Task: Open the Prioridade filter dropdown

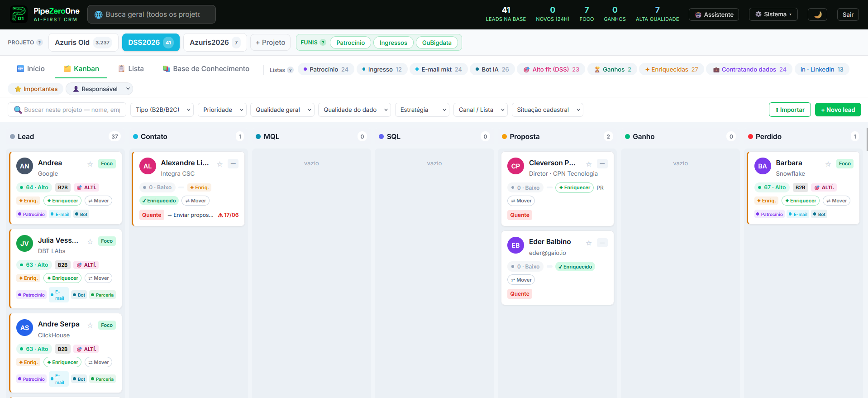Action: point(222,110)
